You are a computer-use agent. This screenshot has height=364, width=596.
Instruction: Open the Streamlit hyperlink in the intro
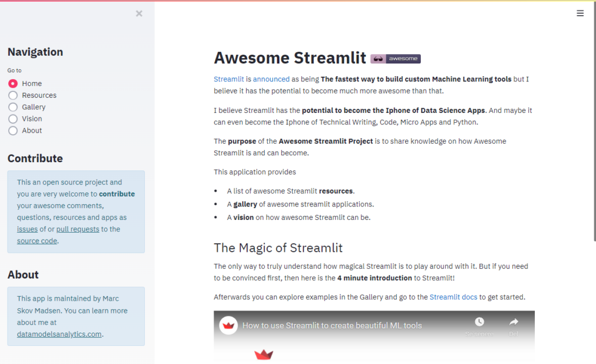(228, 78)
